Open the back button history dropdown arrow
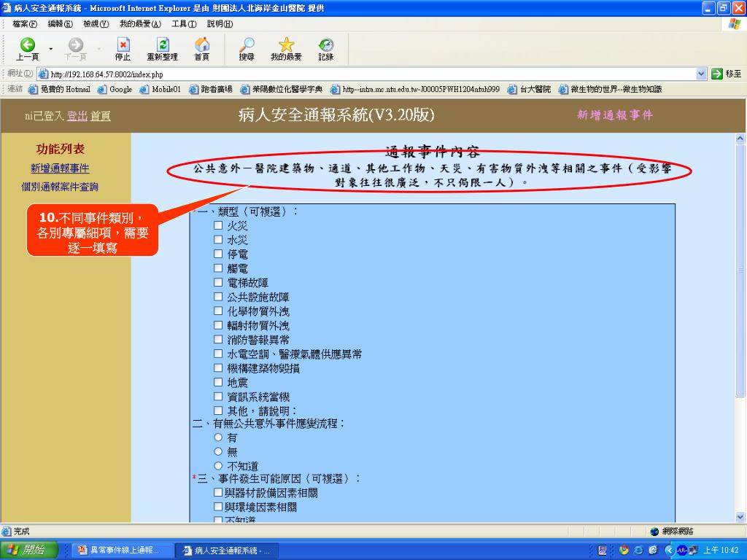 [x=50, y=49]
